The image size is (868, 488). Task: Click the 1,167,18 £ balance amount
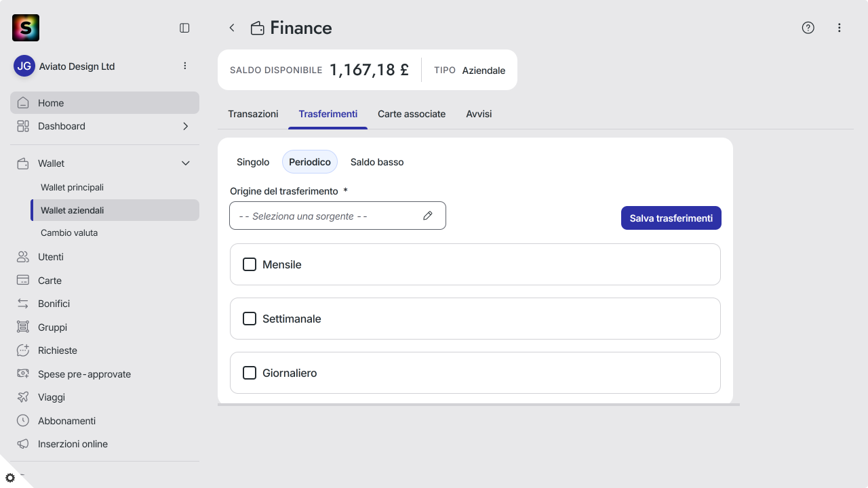click(x=369, y=70)
